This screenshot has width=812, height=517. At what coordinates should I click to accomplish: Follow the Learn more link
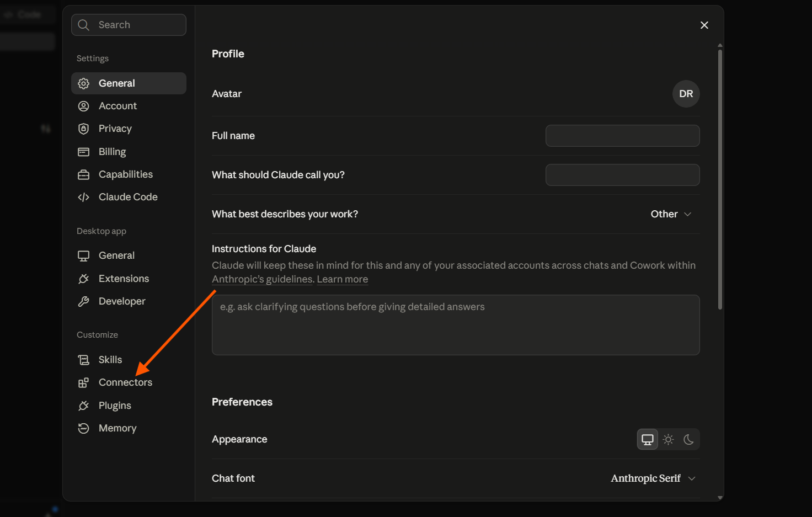pos(343,279)
